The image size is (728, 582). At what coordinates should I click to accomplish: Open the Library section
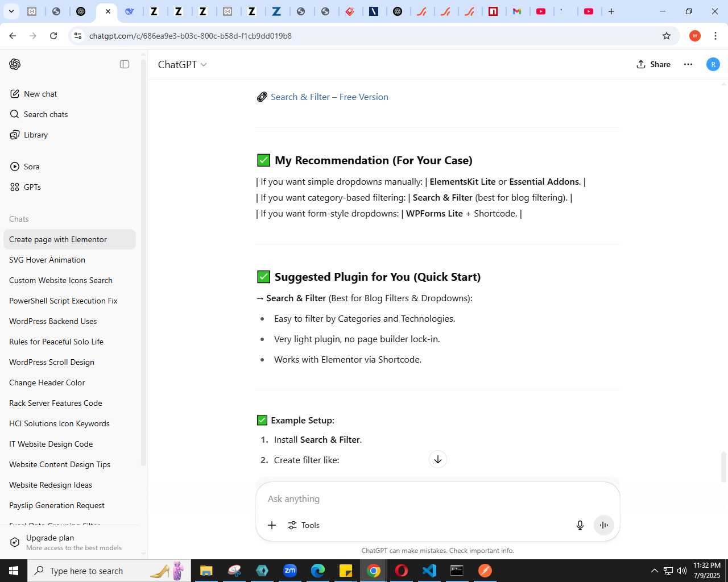point(70,135)
